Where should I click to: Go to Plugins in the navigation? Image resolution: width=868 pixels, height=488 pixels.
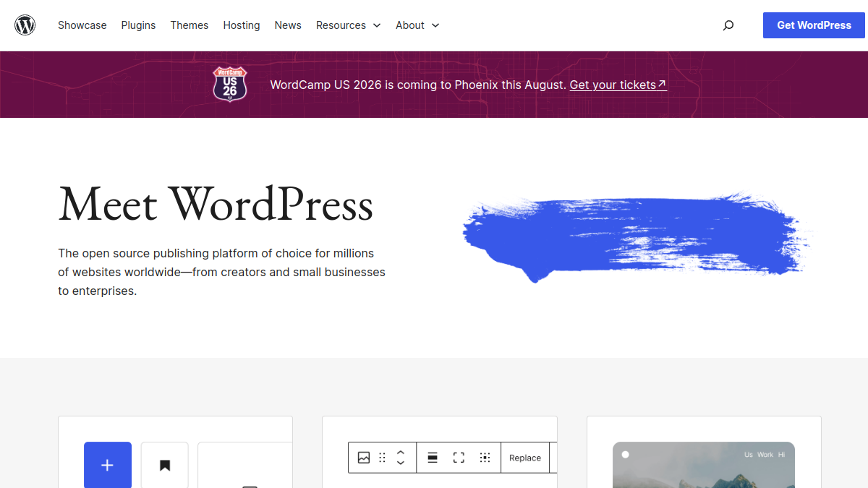point(138,25)
